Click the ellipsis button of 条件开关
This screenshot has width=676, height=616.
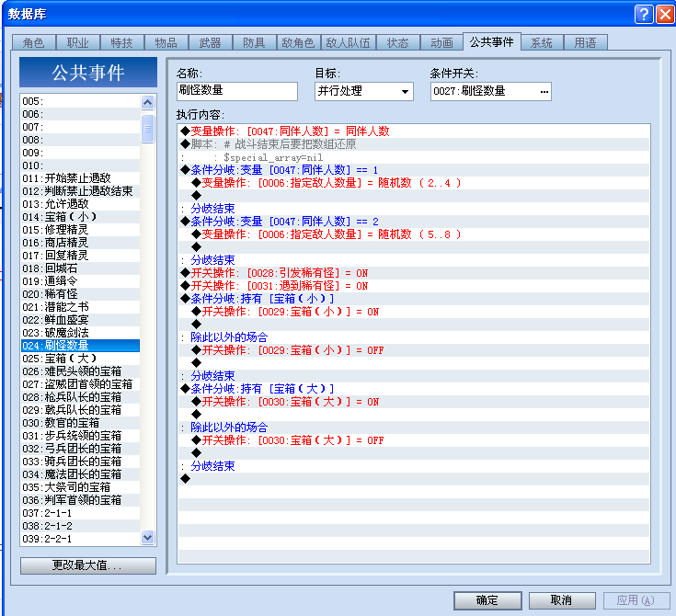[544, 91]
